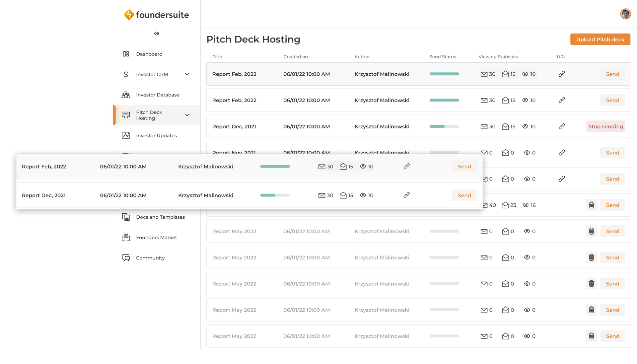This screenshot has height=364, width=637.
Task: Click the Community chat icon
Action: coord(126,258)
